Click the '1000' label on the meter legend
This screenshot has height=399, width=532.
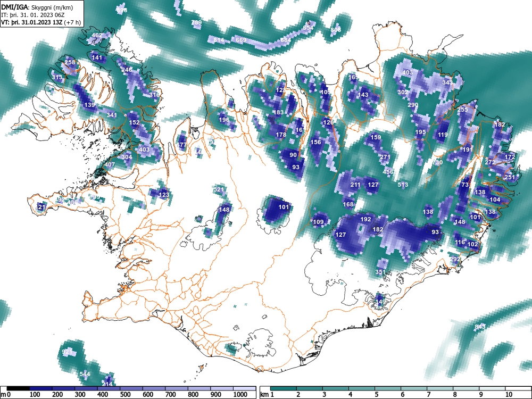(240, 395)
